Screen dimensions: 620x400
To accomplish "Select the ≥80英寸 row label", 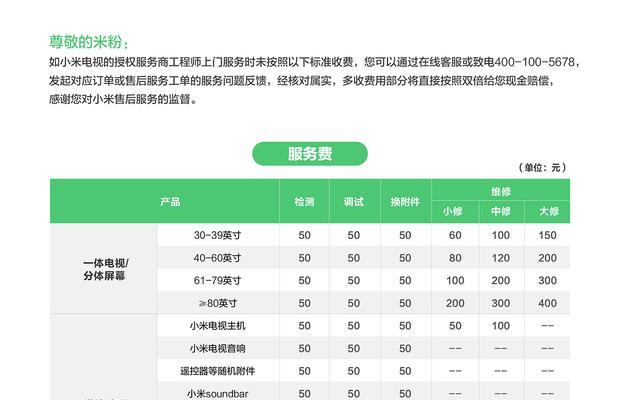I will click(217, 303).
